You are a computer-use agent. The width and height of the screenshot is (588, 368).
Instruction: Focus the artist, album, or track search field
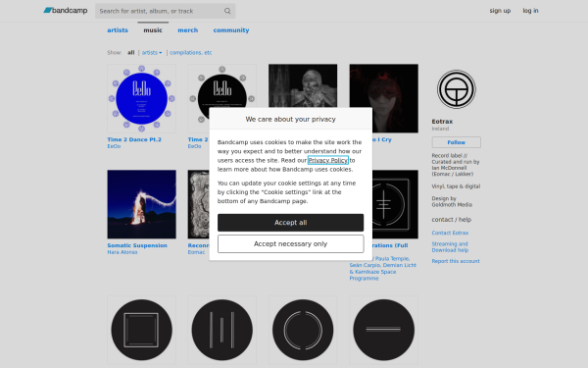click(165, 11)
